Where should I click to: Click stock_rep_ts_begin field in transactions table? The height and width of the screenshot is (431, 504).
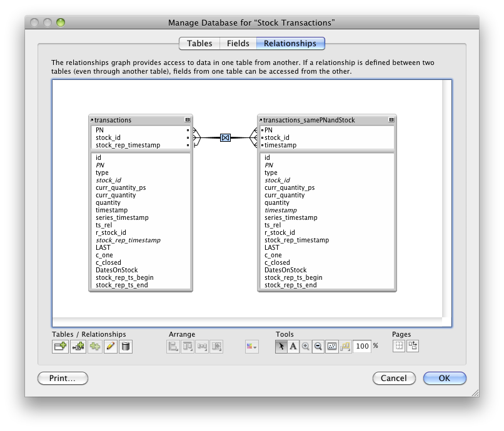coord(124,277)
